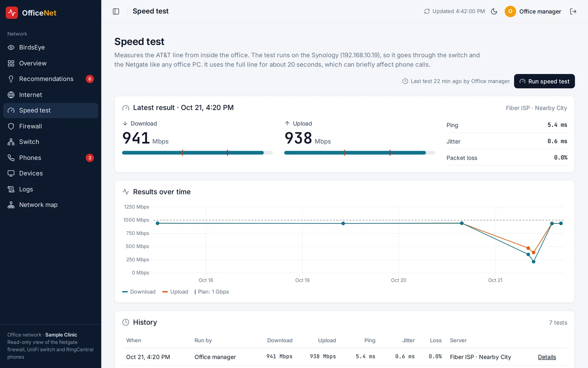The image size is (588, 368).
Task: Go to Internet menu item
Action: tap(51, 95)
